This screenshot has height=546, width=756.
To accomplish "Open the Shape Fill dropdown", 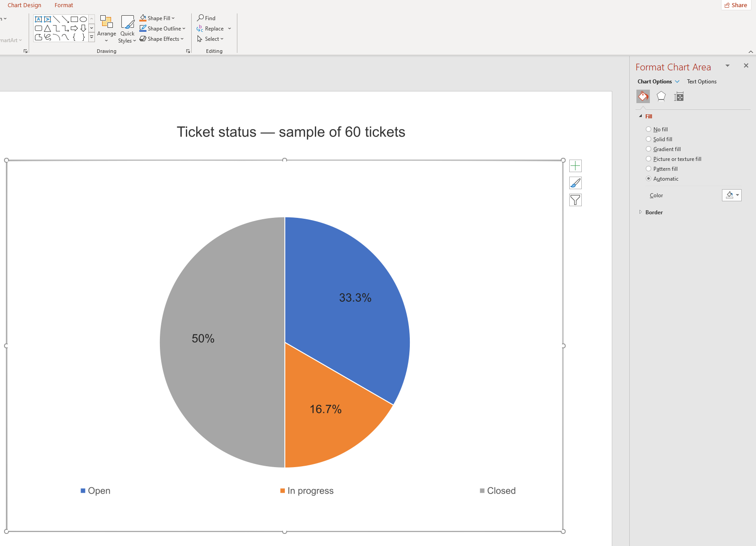I will (x=157, y=18).
